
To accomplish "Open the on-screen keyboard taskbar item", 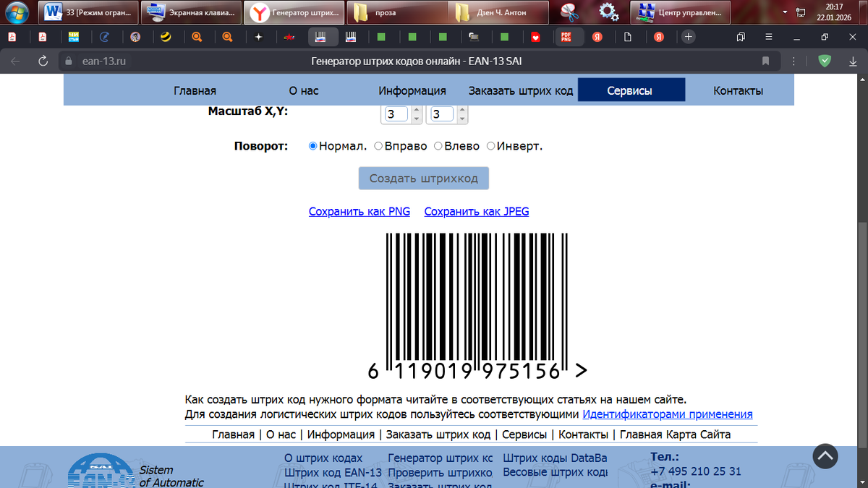I will 190,12.
